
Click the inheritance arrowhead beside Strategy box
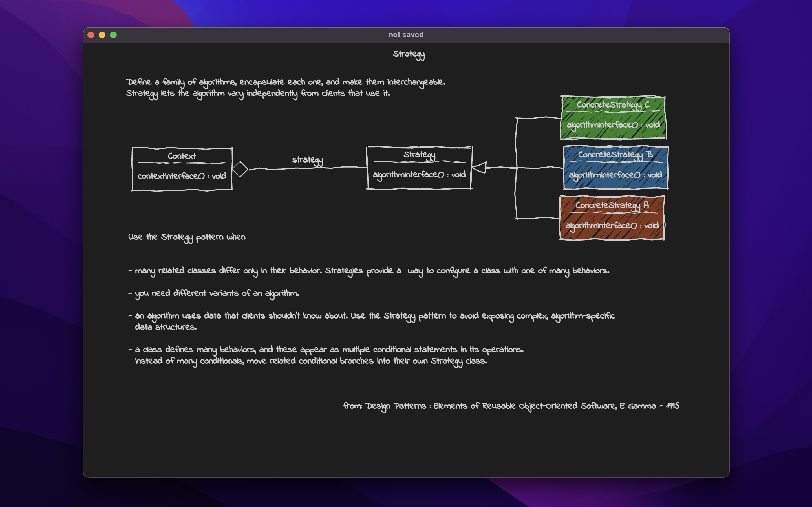pyautogui.click(x=480, y=167)
